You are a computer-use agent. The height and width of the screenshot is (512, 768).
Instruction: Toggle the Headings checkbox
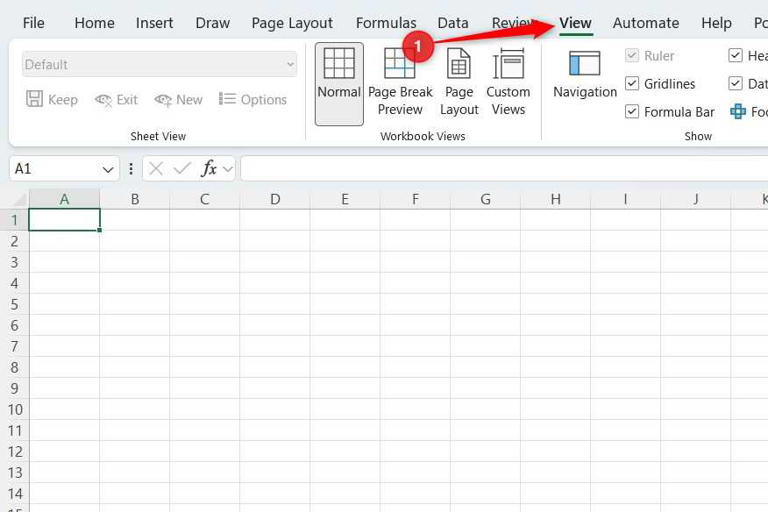[x=735, y=55]
